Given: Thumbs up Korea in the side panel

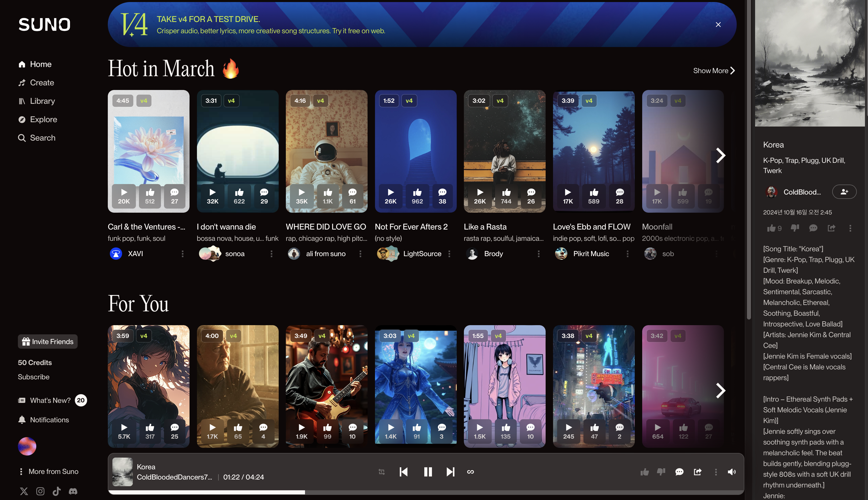Looking at the screenshot, I should [x=771, y=228].
